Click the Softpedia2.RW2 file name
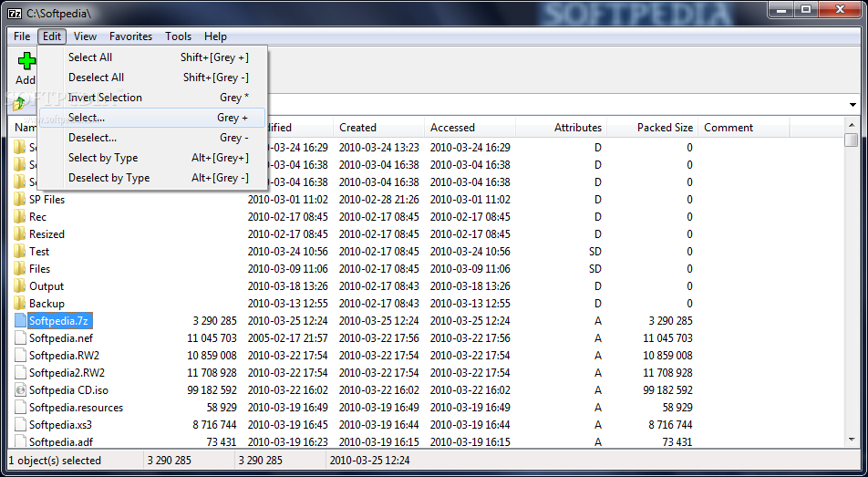Screen dimensions: 868x477 (x=67, y=373)
